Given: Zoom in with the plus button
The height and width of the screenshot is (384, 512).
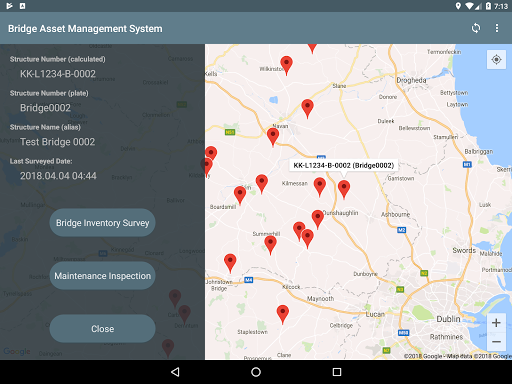Looking at the screenshot, I should point(496,323).
